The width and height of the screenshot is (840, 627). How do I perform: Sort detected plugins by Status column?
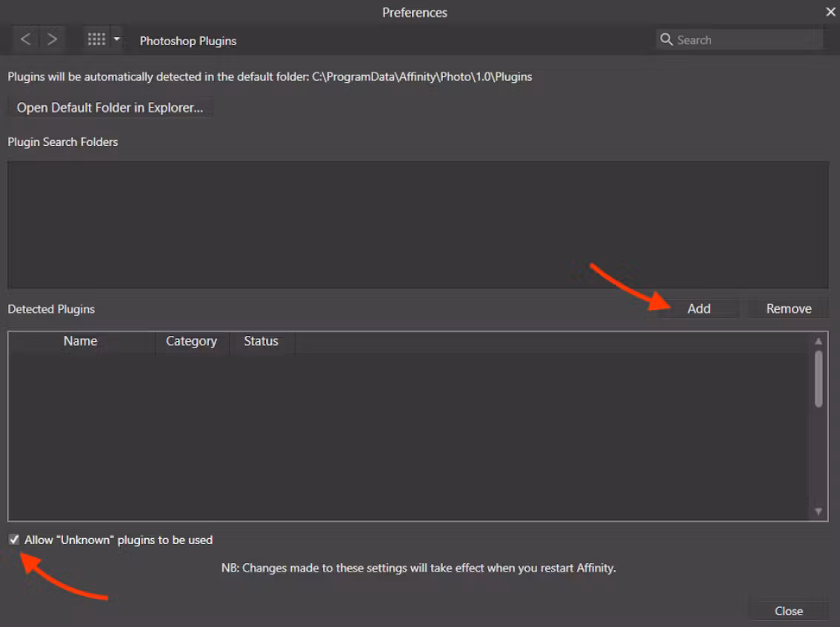pos(261,342)
